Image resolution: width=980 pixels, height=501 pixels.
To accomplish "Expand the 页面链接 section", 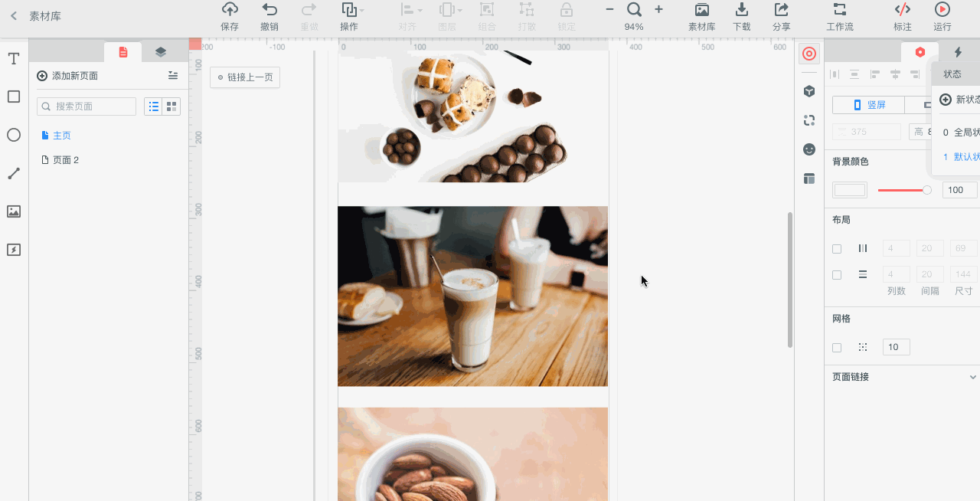I will click(x=973, y=377).
